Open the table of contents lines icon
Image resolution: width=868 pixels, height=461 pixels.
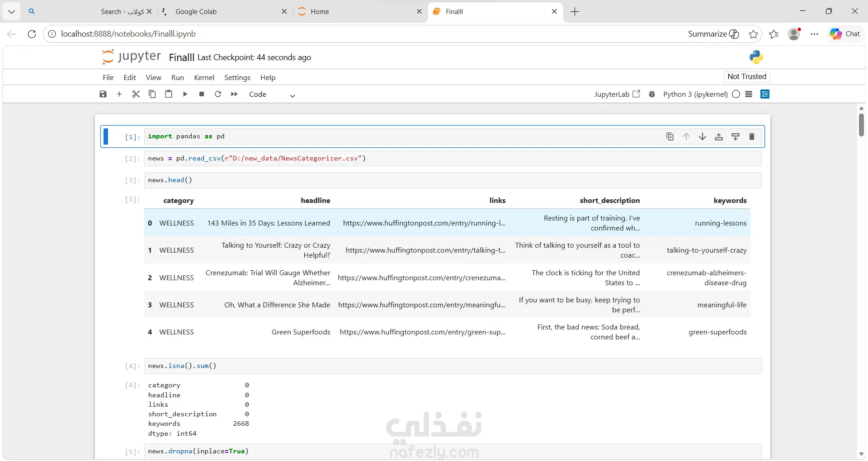click(x=749, y=94)
